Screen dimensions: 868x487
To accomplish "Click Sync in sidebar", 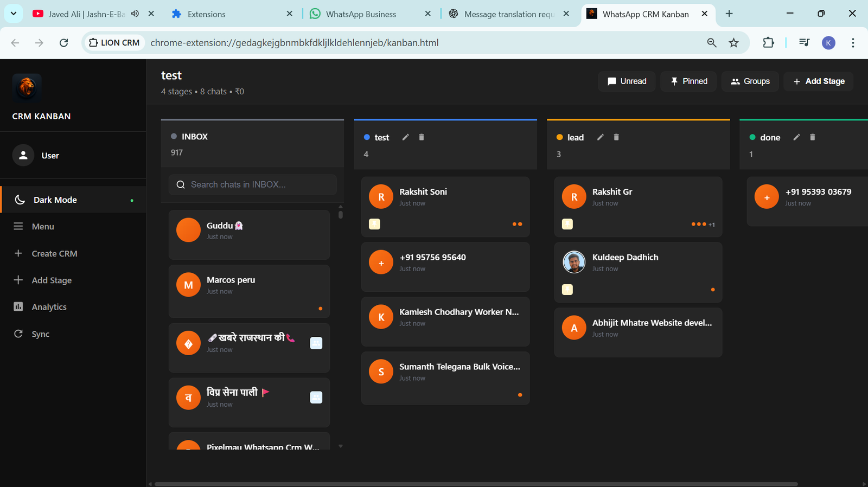I will 73,334.
